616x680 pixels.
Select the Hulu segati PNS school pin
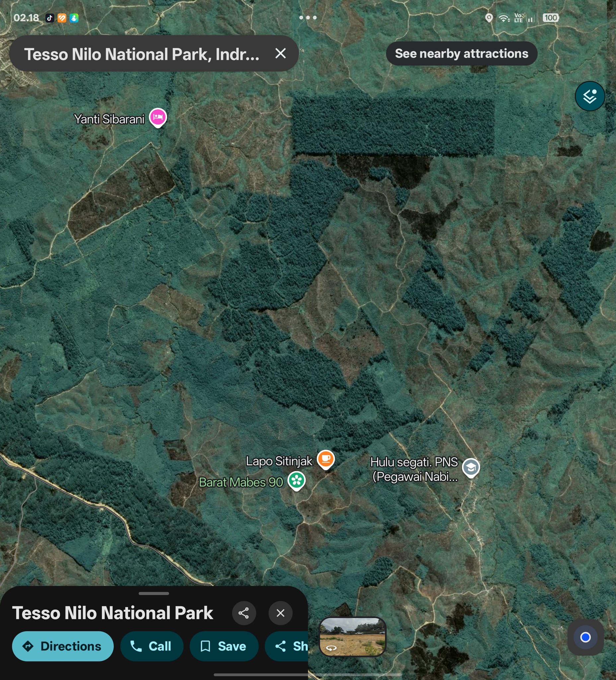click(471, 468)
